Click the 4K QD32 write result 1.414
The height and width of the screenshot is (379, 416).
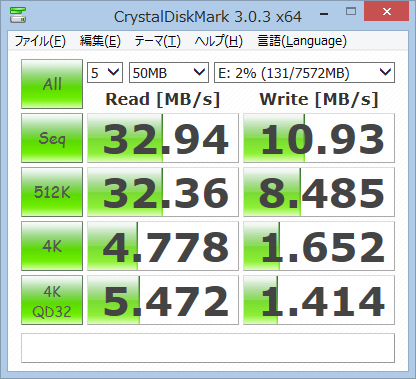319,300
